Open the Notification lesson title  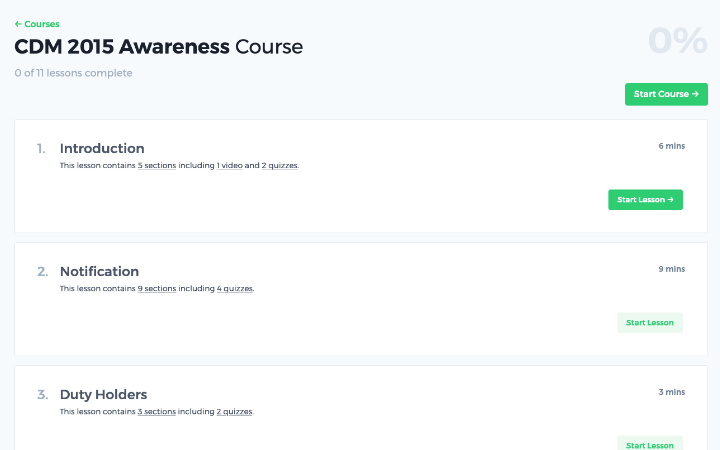[x=99, y=271]
